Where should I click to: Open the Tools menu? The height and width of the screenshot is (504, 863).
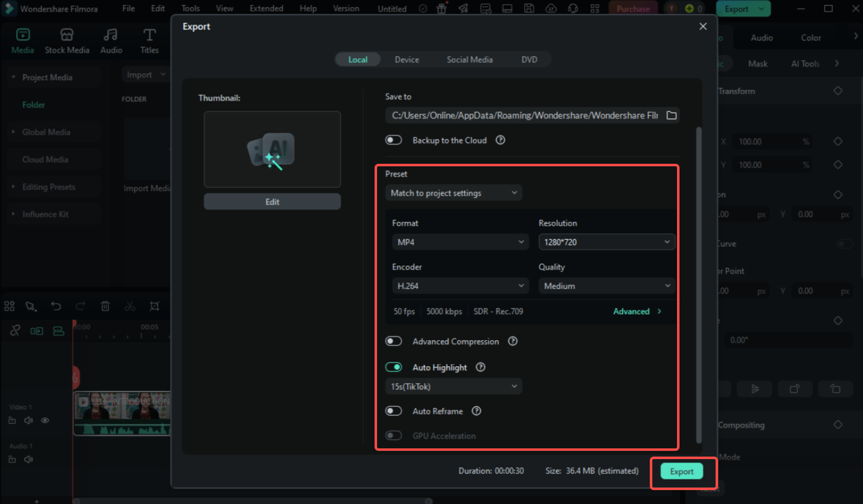click(190, 8)
